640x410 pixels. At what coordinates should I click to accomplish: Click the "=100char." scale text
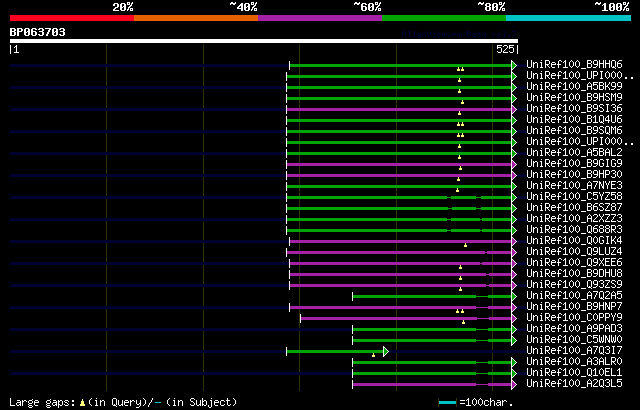pos(486,403)
